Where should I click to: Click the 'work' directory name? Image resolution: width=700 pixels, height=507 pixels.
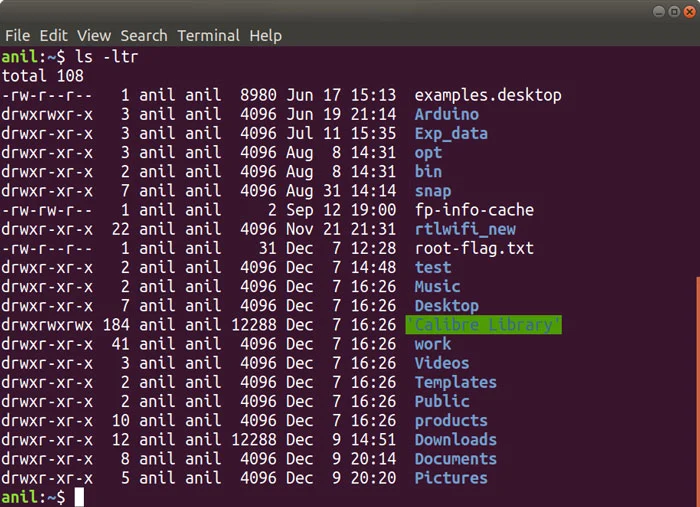tap(433, 344)
